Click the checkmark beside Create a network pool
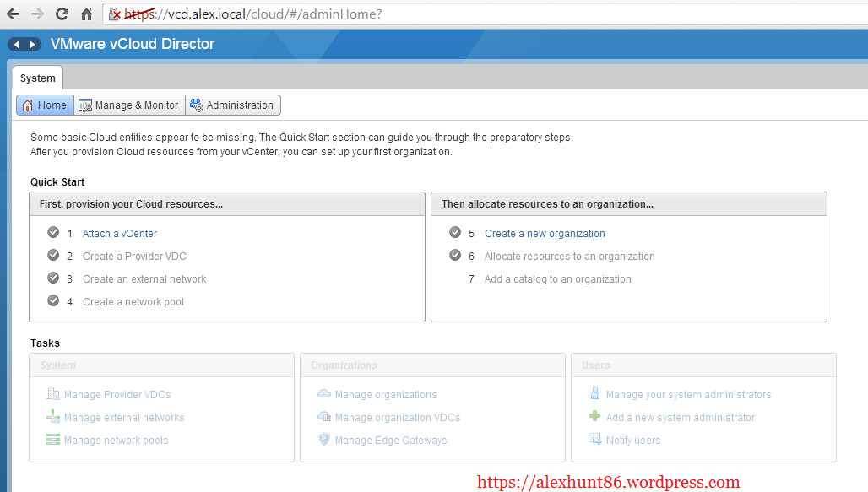Image resolution: width=868 pixels, height=492 pixels. click(x=53, y=300)
